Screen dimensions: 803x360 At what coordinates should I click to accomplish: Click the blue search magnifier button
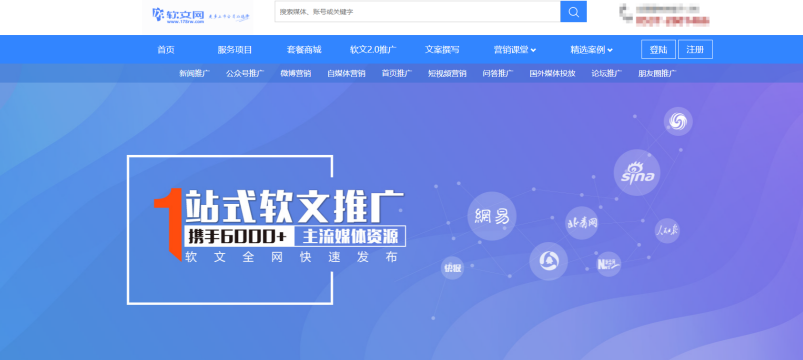point(573,12)
